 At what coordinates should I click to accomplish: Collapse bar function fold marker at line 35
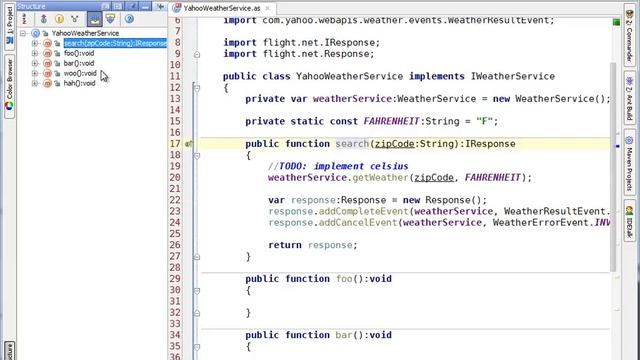[197, 347]
